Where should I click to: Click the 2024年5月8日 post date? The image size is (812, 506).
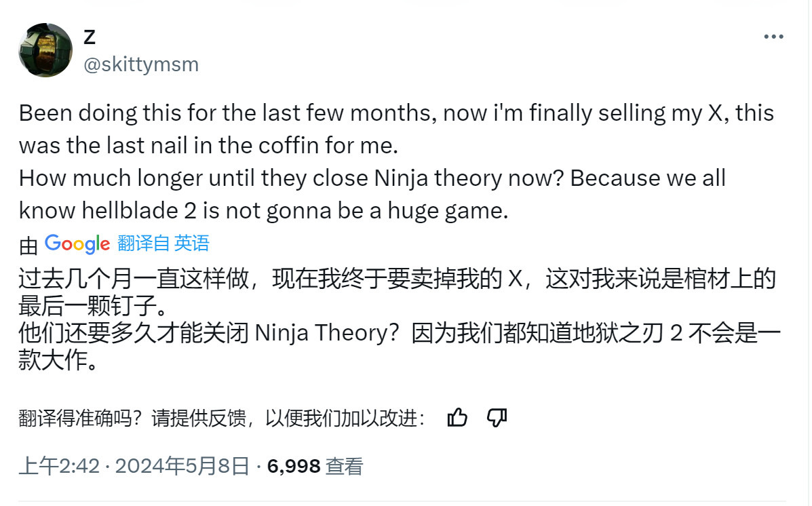click(182, 466)
